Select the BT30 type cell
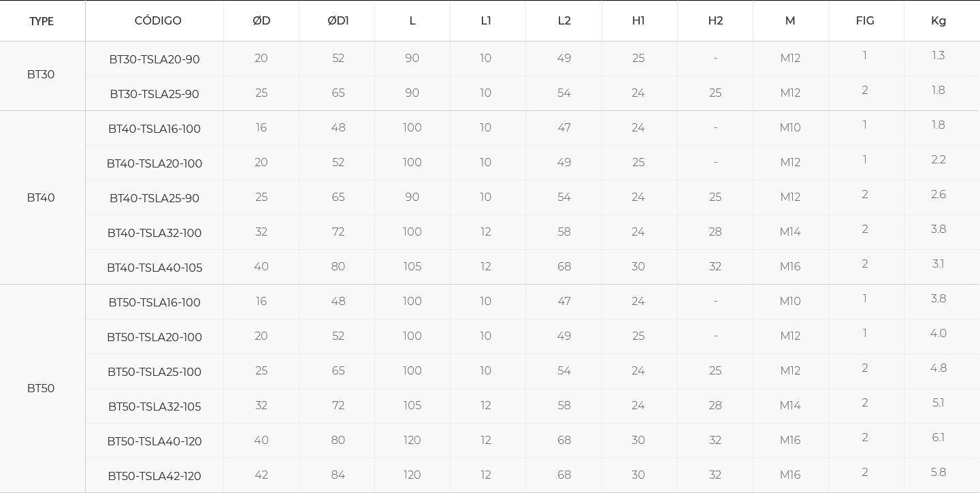Screen dimensions: 980x493 41,75
